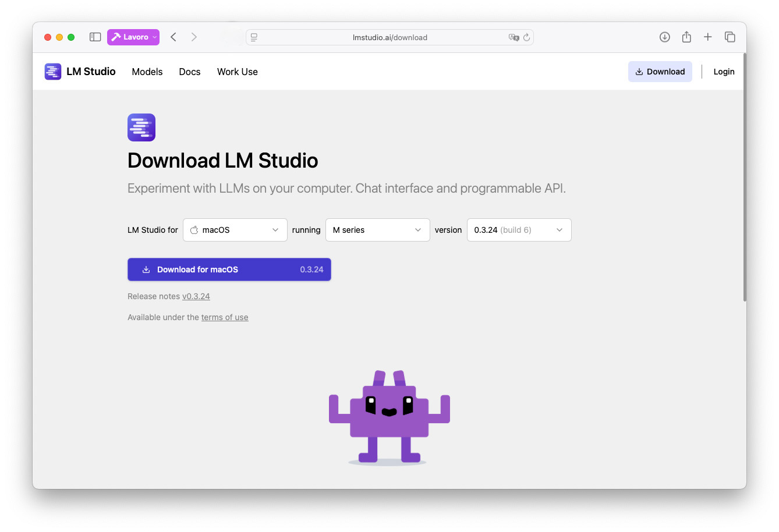This screenshot has width=779, height=532.
Task: Open the Login page
Action: [x=724, y=72]
